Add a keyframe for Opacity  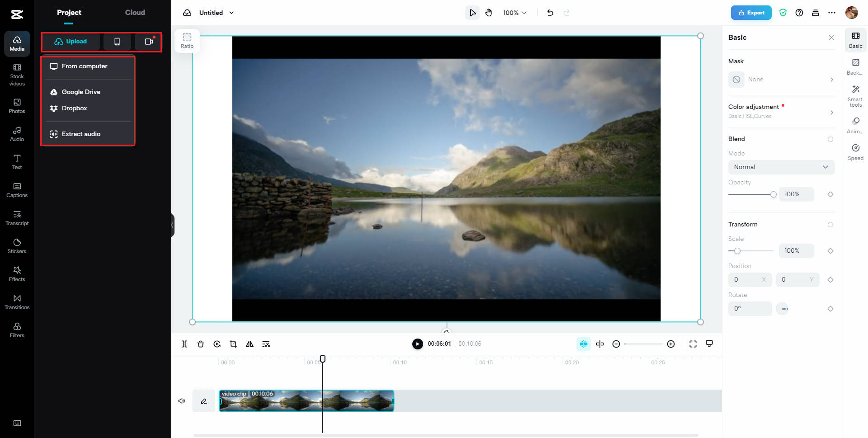coord(830,194)
